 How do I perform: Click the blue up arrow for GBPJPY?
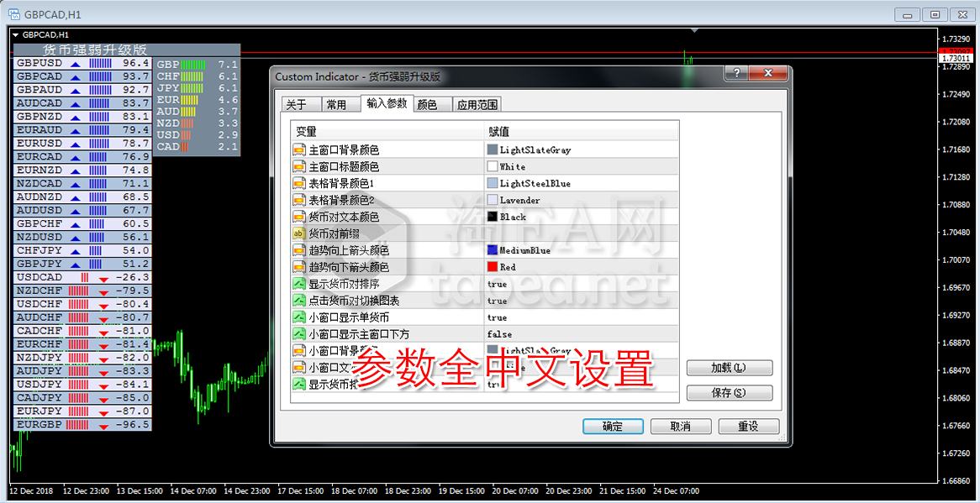(x=76, y=265)
